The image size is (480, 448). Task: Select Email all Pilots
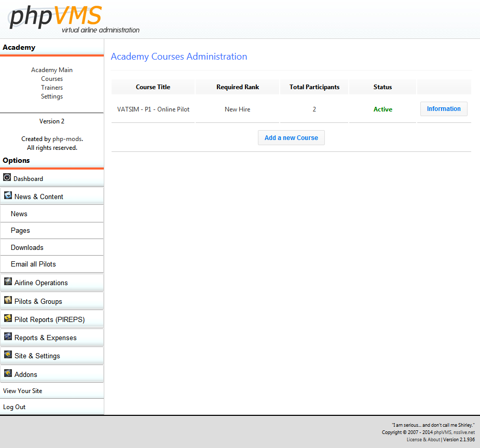pyautogui.click(x=52, y=264)
